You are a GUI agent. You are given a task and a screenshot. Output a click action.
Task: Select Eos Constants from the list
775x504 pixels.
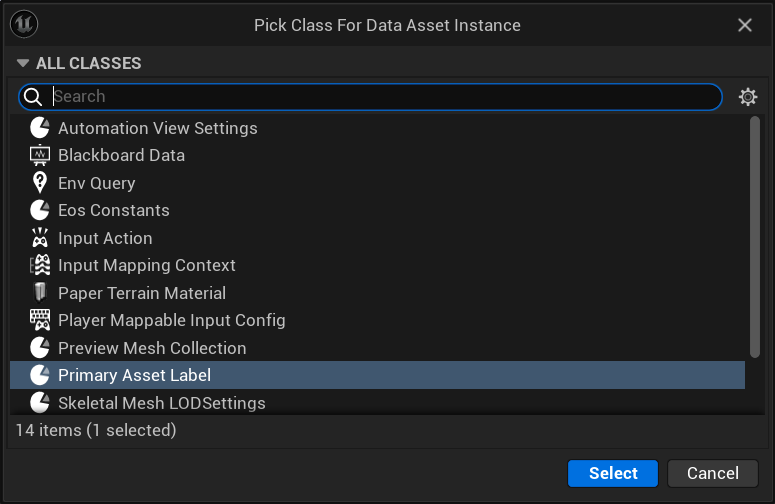[x=113, y=210]
